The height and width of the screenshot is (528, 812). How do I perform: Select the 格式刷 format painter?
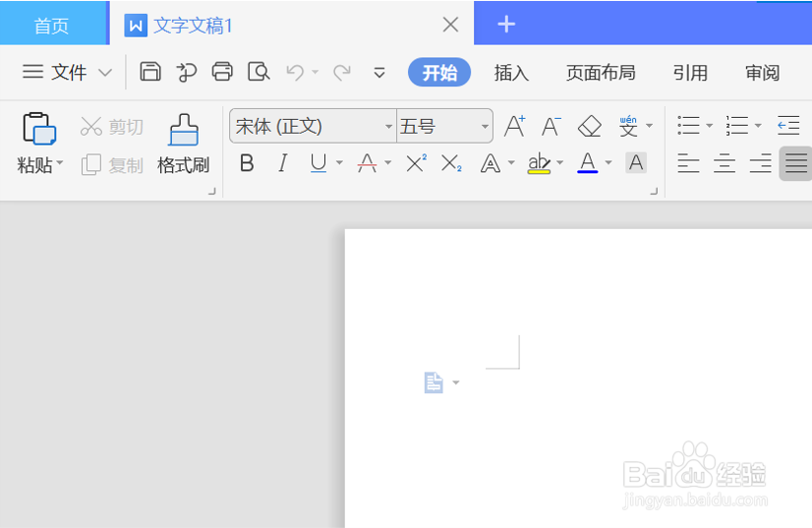(x=183, y=145)
